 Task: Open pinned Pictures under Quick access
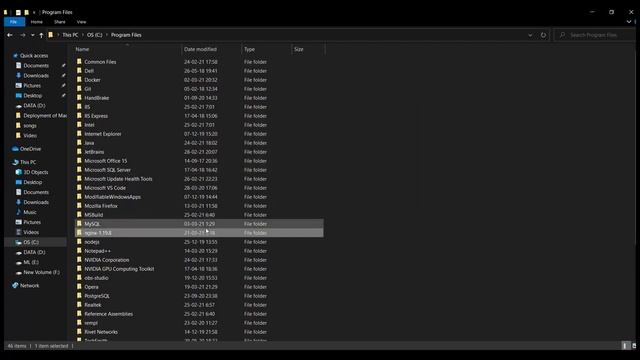click(x=32, y=86)
